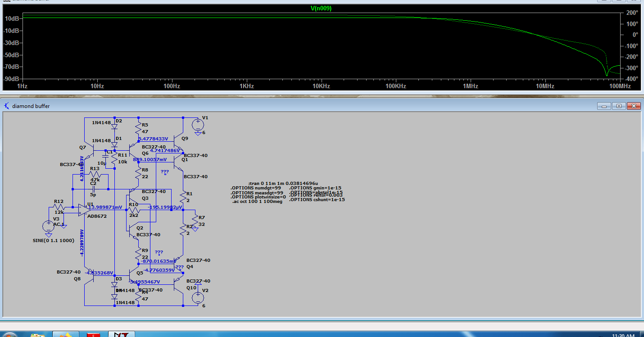Select load resistor R7 symbol
This screenshot has width=644, height=337.
195,220
